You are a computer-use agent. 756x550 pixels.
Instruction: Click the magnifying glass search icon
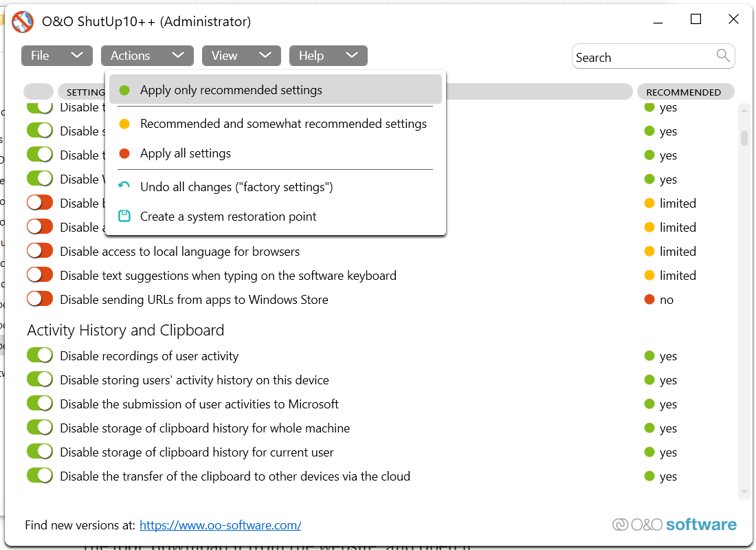723,56
